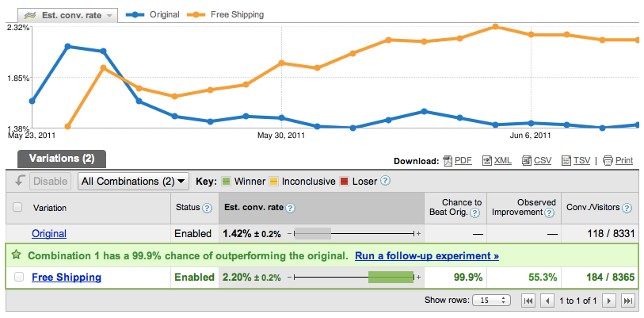Open the Est. conv. rate chart dropdown
Viewport: 644px width, 318px height.
pos(68,16)
